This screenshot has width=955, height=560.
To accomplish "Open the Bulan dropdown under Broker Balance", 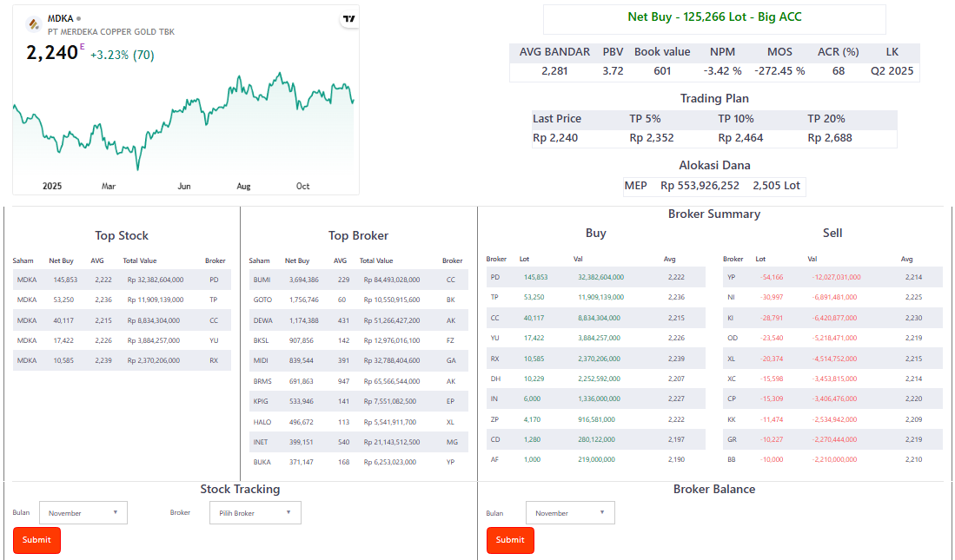I will click(x=570, y=513).
